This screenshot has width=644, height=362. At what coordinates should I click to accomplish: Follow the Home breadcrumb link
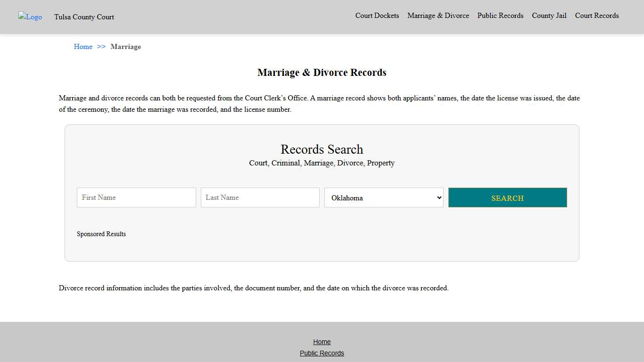pyautogui.click(x=83, y=47)
